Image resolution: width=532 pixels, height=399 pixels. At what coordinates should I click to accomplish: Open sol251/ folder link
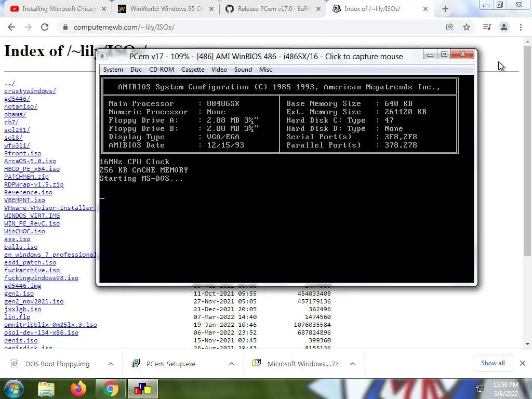pyautogui.click(x=17, y=130)
